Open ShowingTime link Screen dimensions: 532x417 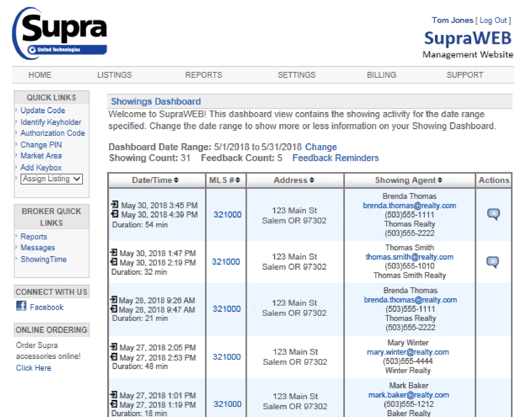(44, 259)
